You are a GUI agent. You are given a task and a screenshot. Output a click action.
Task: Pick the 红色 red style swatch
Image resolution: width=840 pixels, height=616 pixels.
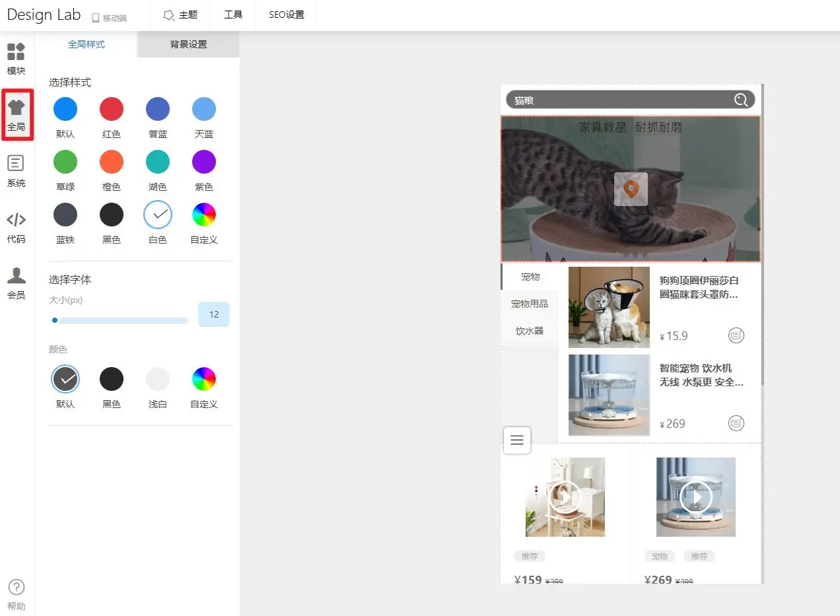(x=112, y=109)
